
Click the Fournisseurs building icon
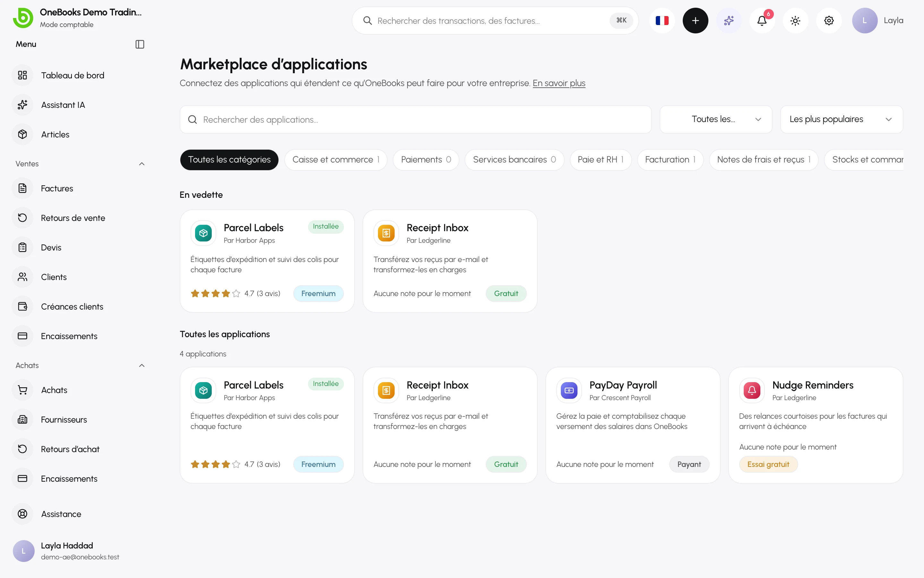click(x=22, y=420)
